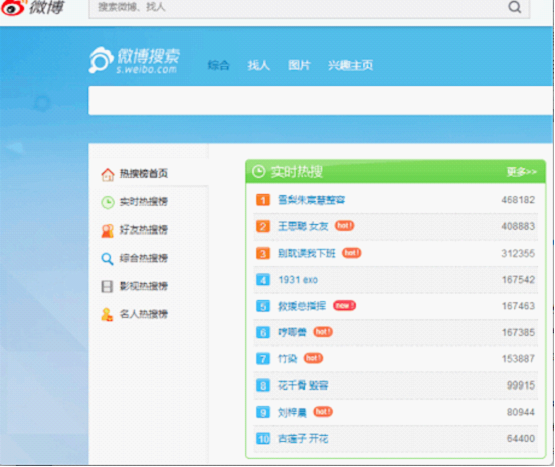This screenshot has height=467, width=555.
Task: Click the blue rank 5 badge
Action: point(263,306)
